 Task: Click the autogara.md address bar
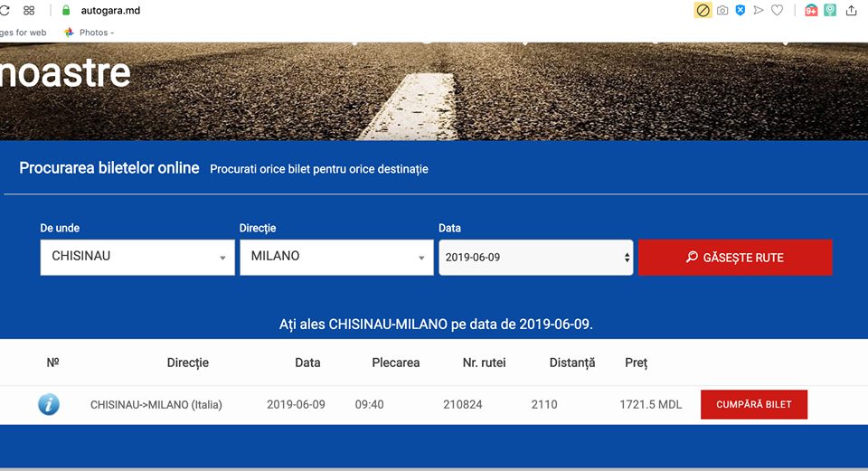pyautogui.click(x=110, y=10)
